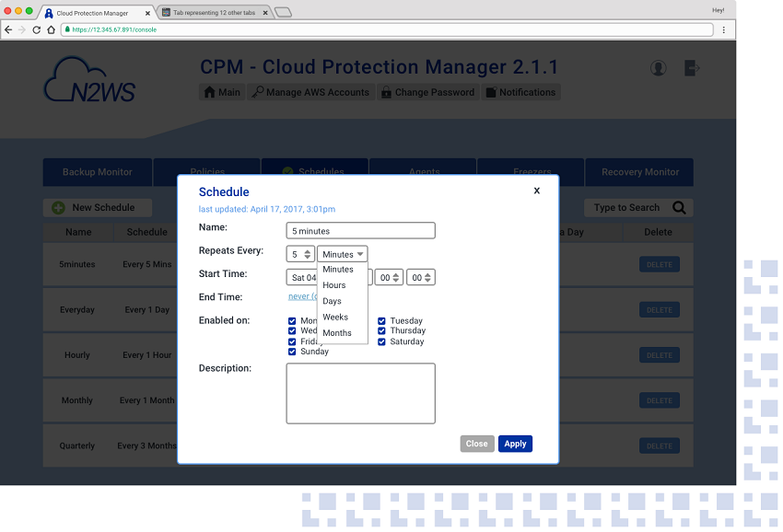This screenshot has height=532, width=783.
Task: Toggle the Tuesday checkbox
Action: [382, 321]
